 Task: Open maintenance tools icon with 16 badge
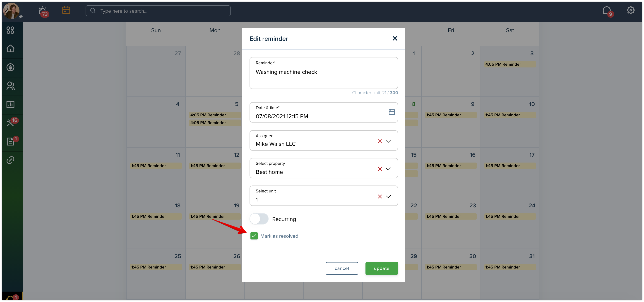click(12, 122)
